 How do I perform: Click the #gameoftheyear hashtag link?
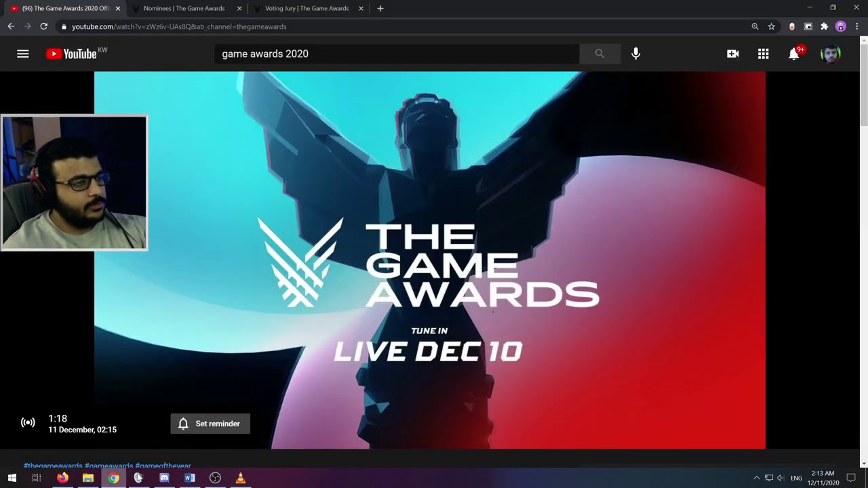(163, 466)
